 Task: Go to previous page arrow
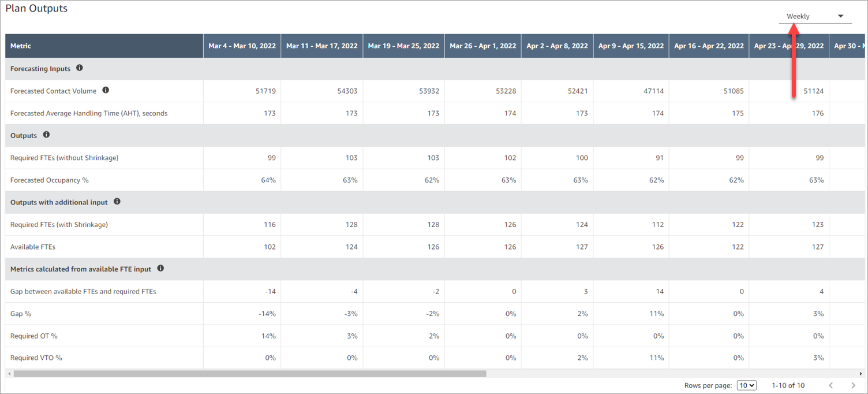click(x=831, y=385)
